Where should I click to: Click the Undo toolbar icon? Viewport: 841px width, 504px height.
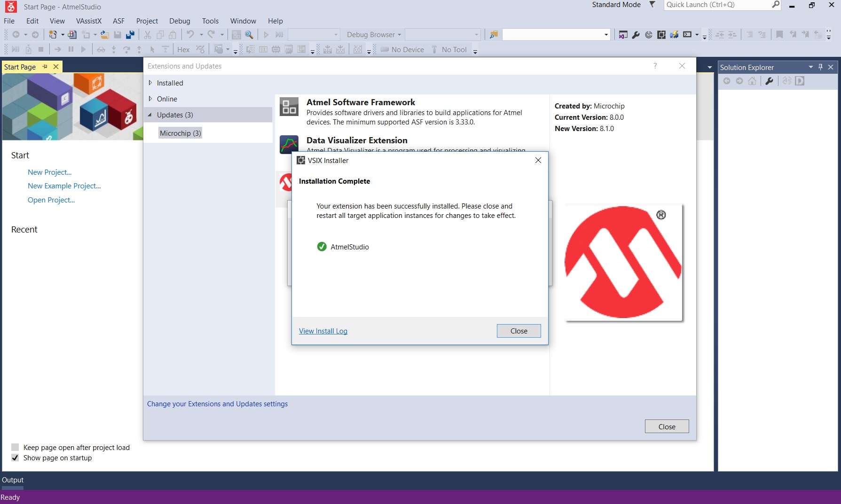click(190, 35)
